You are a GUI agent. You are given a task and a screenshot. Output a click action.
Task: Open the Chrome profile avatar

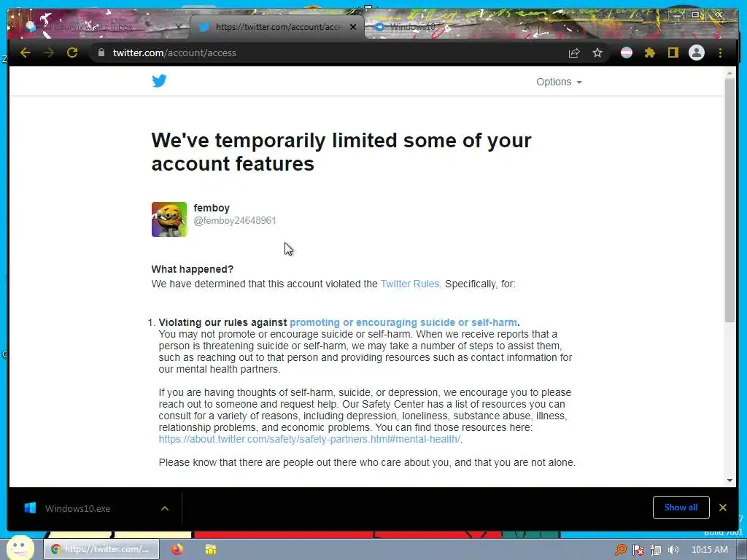[697, 52]
